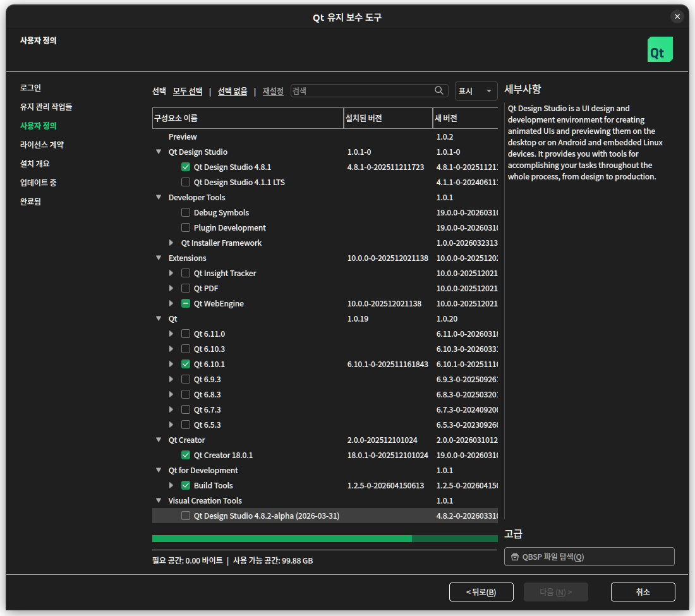
Task: Select the Preview row
Action: (x=325, y=136)
